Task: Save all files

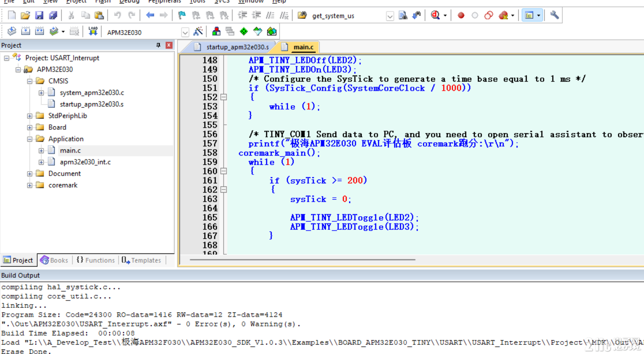Action: [x=53, y=15]
